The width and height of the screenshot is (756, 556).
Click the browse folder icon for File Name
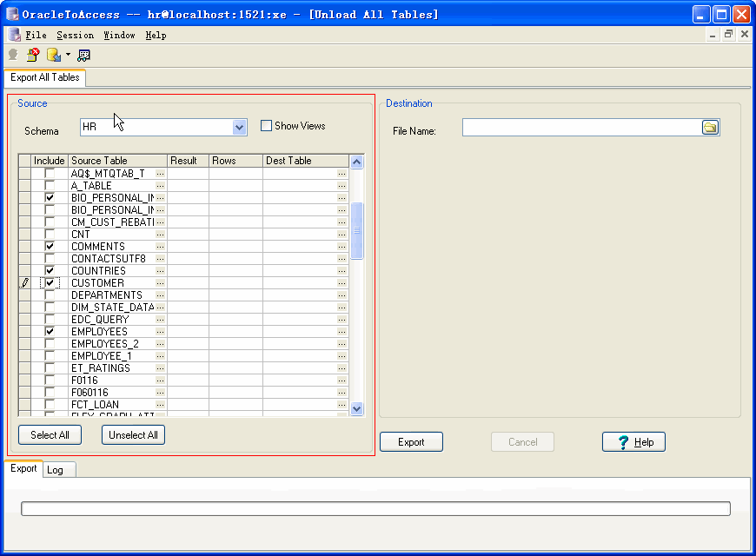coord(710,128)
